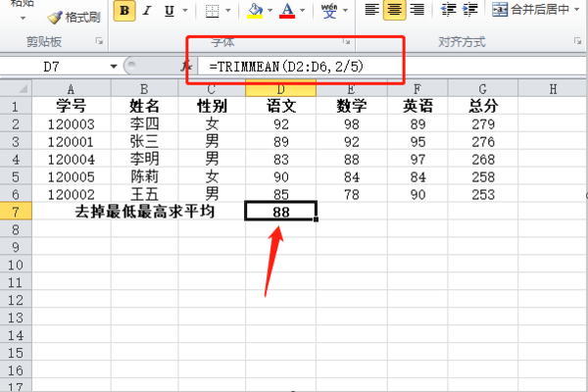Image resolution: width=588 pixels, height=392 pixels.
Task: Click cell with header 性别
Action: 212,106
